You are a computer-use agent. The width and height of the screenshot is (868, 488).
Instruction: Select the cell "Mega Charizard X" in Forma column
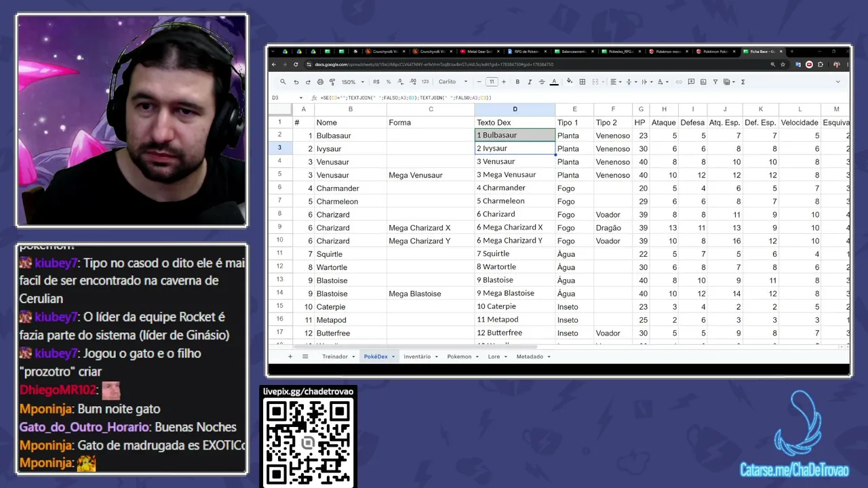[x=431, y=228]
